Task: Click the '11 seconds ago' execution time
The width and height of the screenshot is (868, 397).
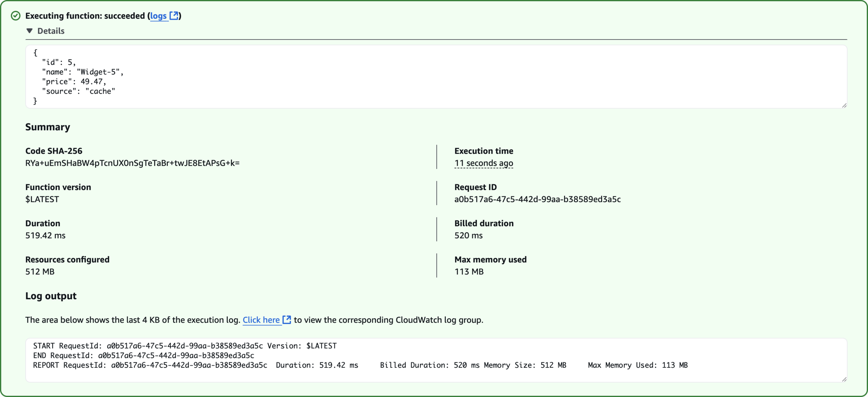Action: click(x=483, y=163)
